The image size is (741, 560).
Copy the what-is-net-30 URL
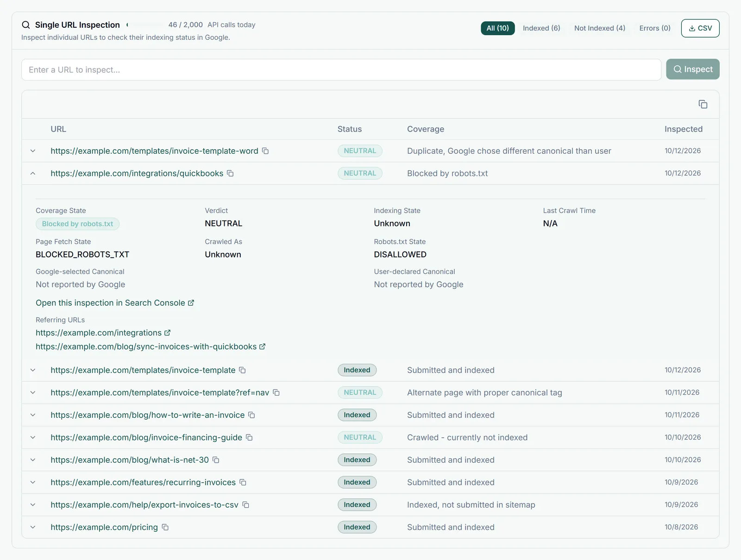216,460
